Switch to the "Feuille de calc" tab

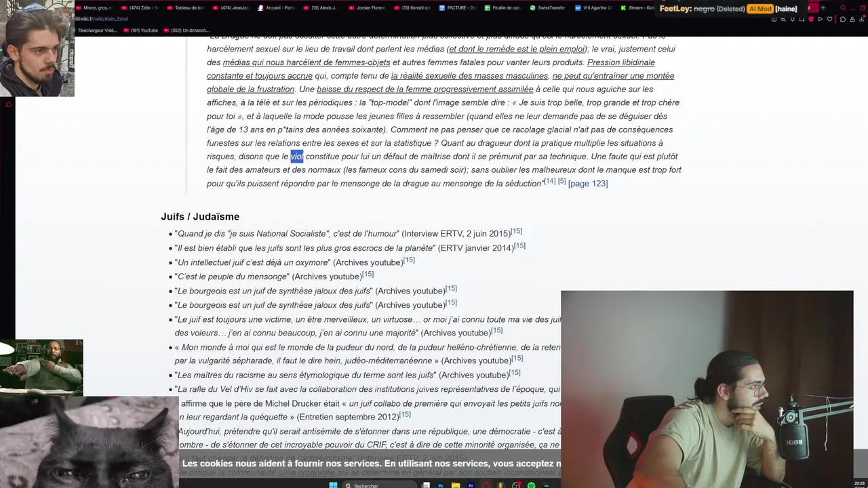click(502, 8)
